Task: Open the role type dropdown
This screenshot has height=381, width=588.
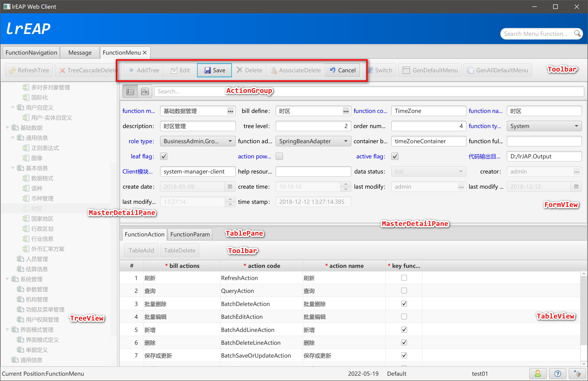Action: tap(198, 141)
